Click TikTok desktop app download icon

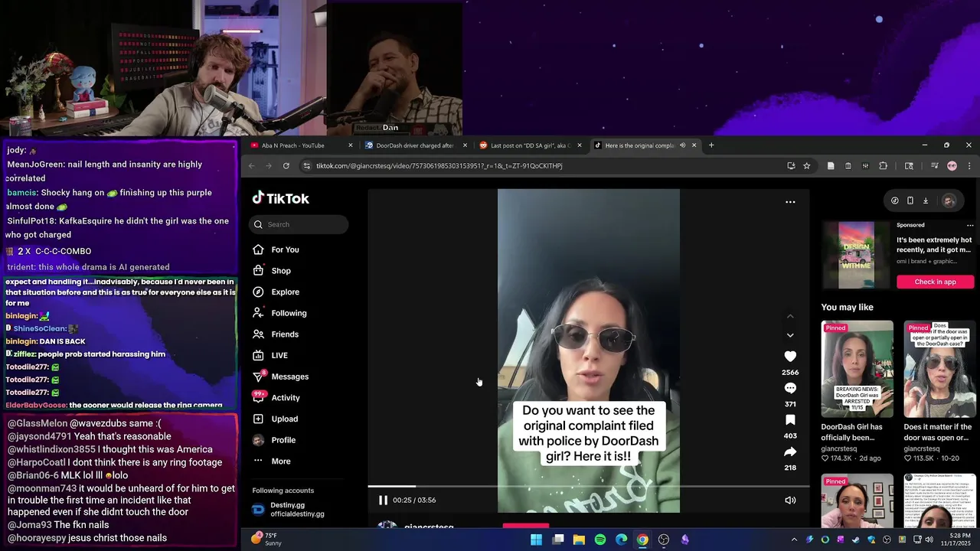click(x=925, y=201)
